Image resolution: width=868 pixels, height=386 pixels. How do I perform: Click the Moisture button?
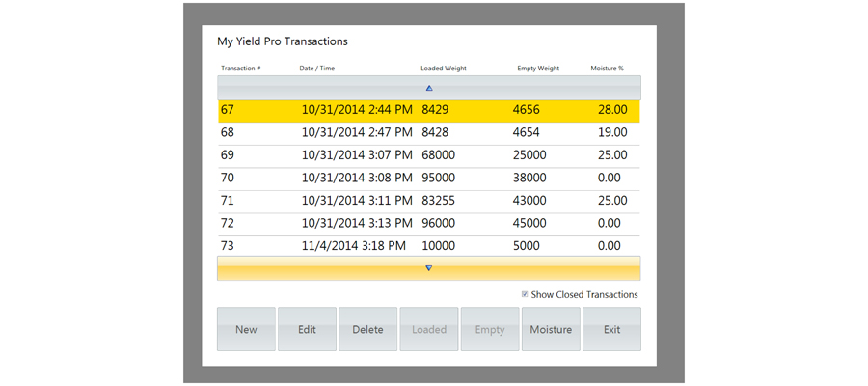coord(551,329)
